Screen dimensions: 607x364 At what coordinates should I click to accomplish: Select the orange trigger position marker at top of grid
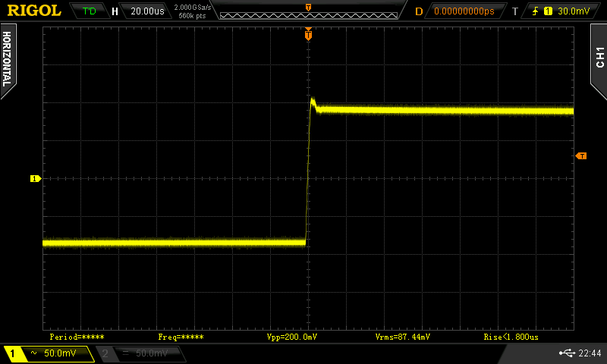point(308,34)
